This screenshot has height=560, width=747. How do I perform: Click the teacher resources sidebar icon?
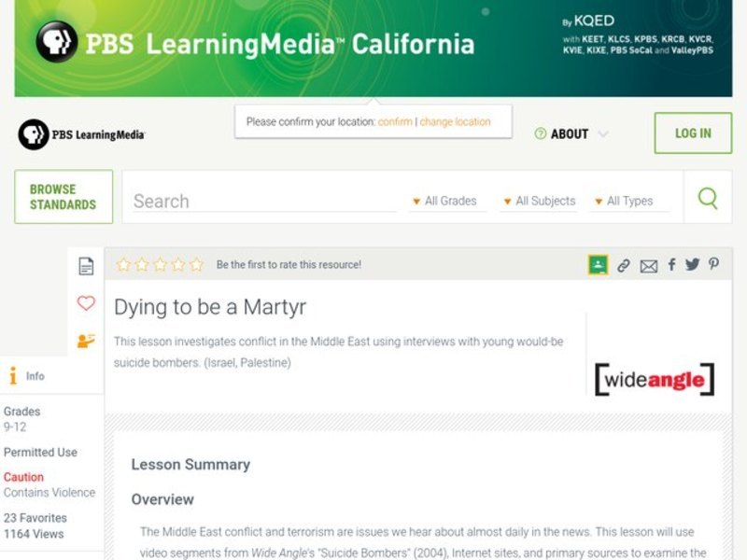86,340
